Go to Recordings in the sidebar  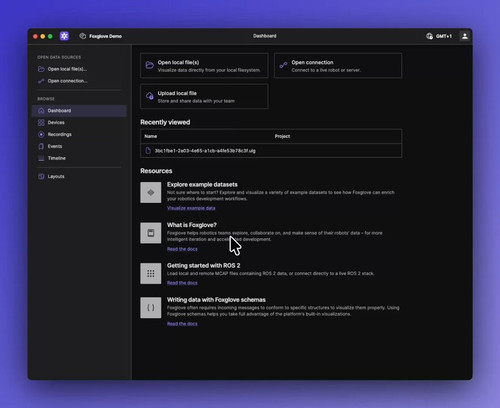tap(79, 134)
